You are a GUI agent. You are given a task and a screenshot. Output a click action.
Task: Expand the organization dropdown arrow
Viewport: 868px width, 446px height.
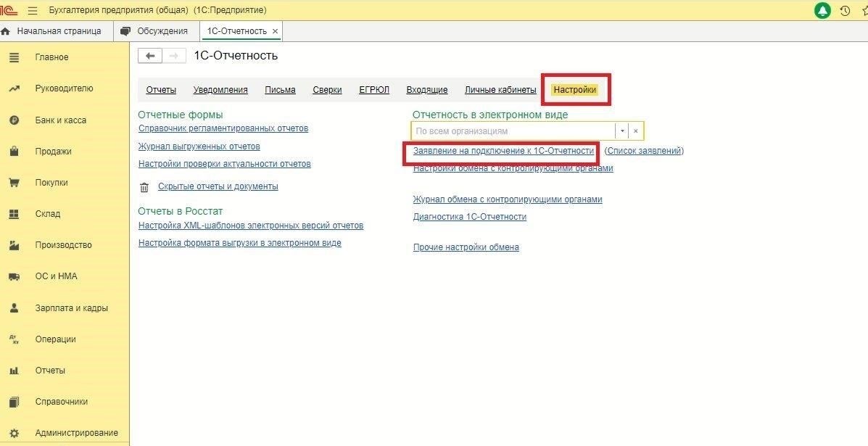pos(622,131)
